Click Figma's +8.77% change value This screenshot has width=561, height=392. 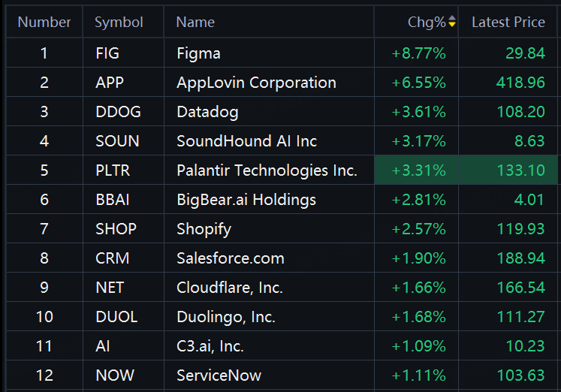point(418,53)
